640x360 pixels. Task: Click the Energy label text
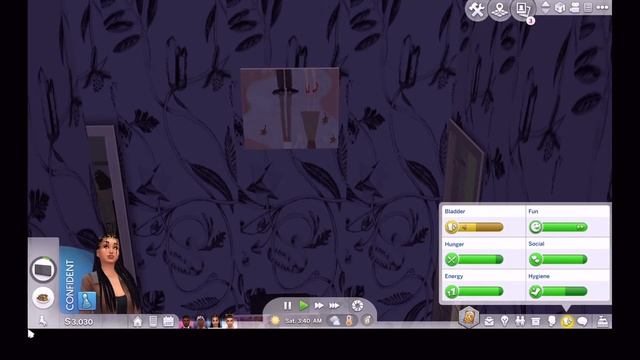point(454,276)
